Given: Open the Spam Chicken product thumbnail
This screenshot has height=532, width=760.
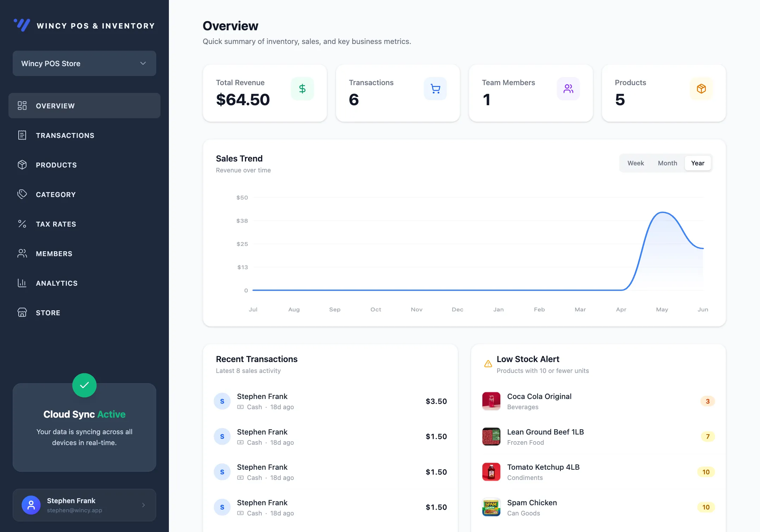Looking at the screenshot, I should (491, 507).
